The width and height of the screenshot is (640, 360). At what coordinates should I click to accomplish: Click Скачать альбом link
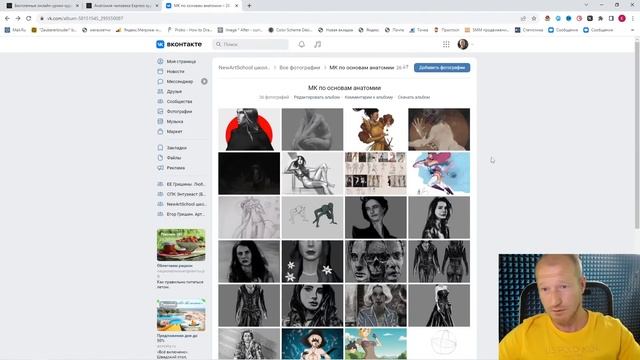(413, 97)
